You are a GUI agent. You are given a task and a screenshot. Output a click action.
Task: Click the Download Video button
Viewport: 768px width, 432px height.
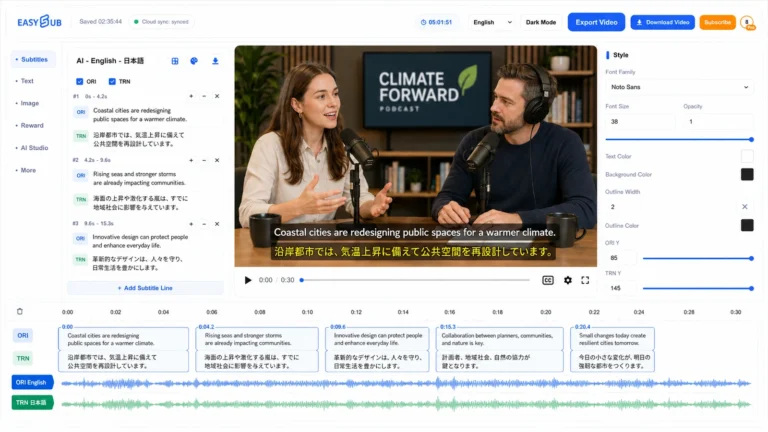662,22
